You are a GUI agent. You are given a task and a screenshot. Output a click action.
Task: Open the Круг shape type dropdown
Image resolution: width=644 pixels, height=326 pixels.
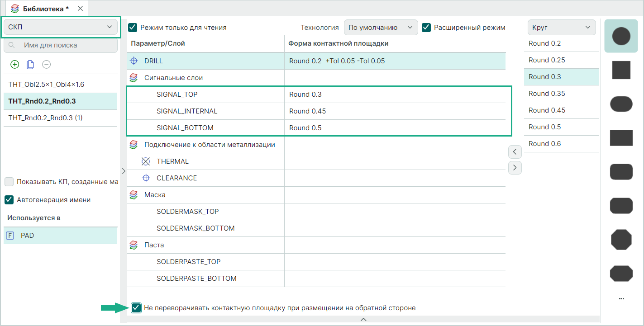tap(561, 28)
